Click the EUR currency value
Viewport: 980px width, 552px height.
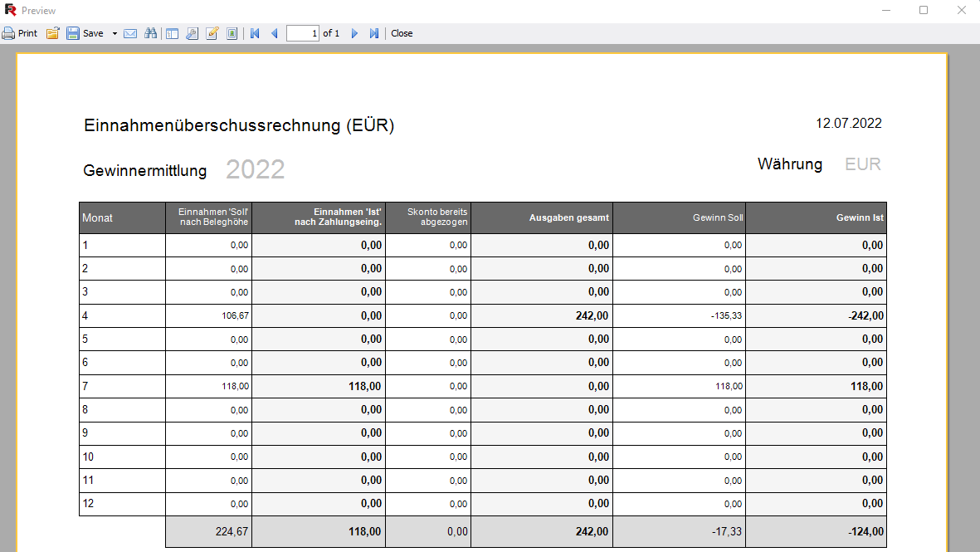point(862,164)
